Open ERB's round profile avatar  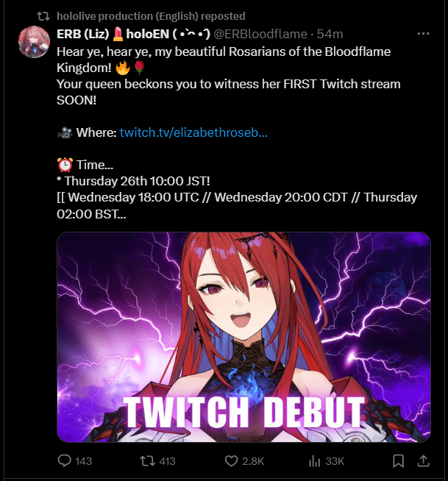tap(34, 42)
